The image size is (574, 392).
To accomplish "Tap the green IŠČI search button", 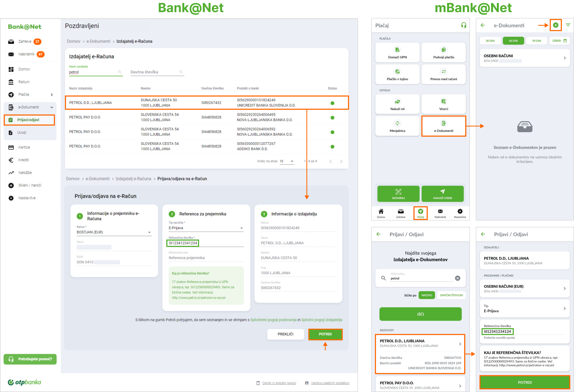I will pyautogui.click(x=420, y=314).
